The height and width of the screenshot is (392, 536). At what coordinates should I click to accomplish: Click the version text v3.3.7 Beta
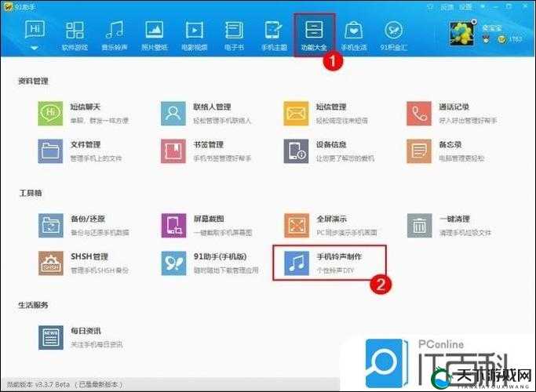(x=52, y=384)
